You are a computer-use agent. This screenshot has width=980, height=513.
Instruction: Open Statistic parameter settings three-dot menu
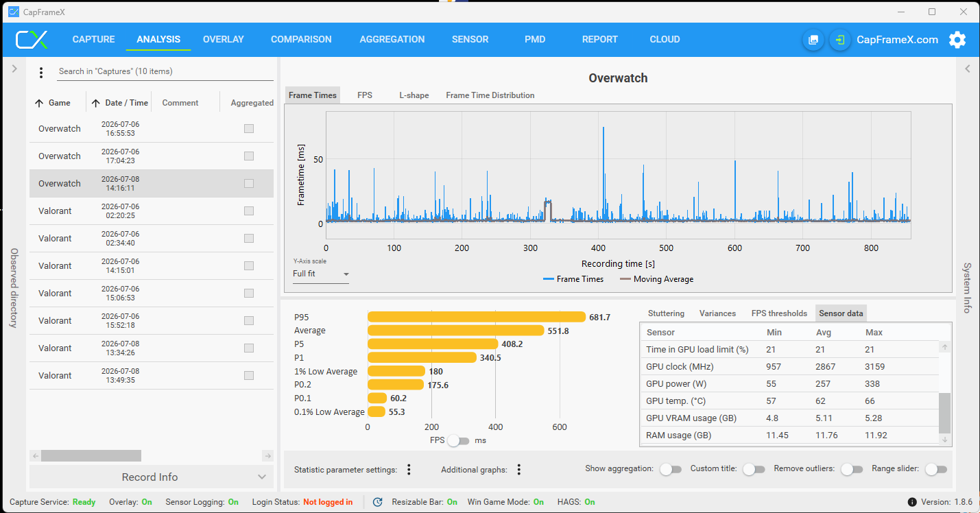point(409,470)
